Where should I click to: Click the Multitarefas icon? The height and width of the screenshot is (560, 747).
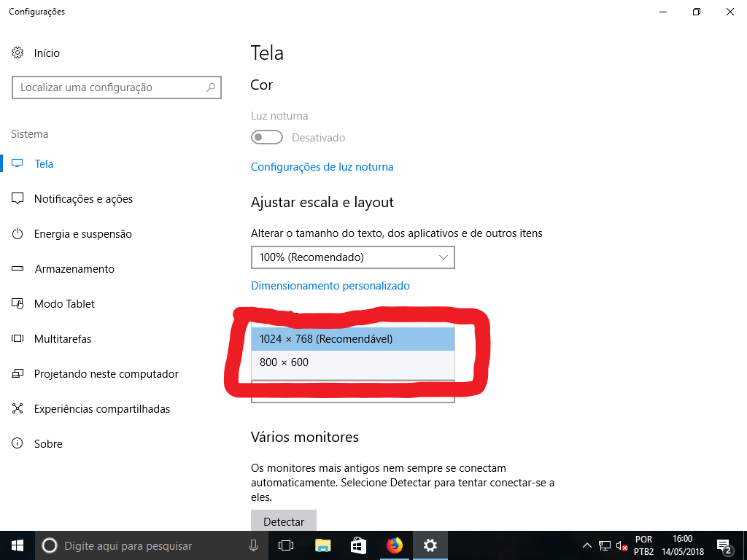point(18,338)
